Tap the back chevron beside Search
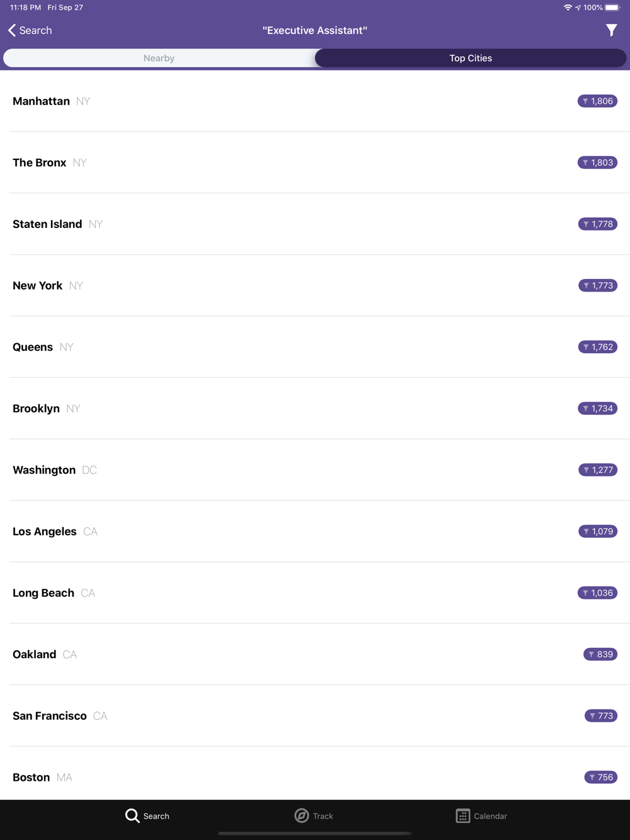Viewport: 630px width, 840px height. coord(12,30)
